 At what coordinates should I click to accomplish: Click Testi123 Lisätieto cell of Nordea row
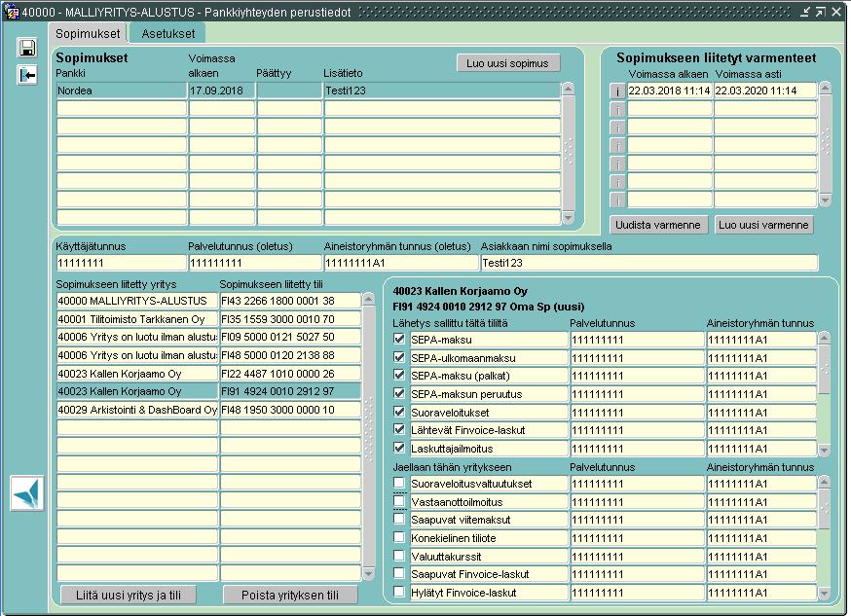pyautogui.click(x=442, y=91)
